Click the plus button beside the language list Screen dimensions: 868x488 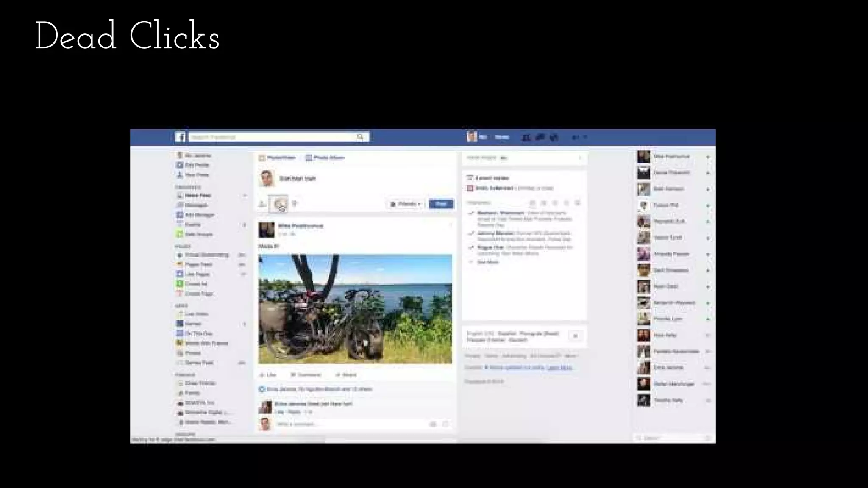[576, 336]
